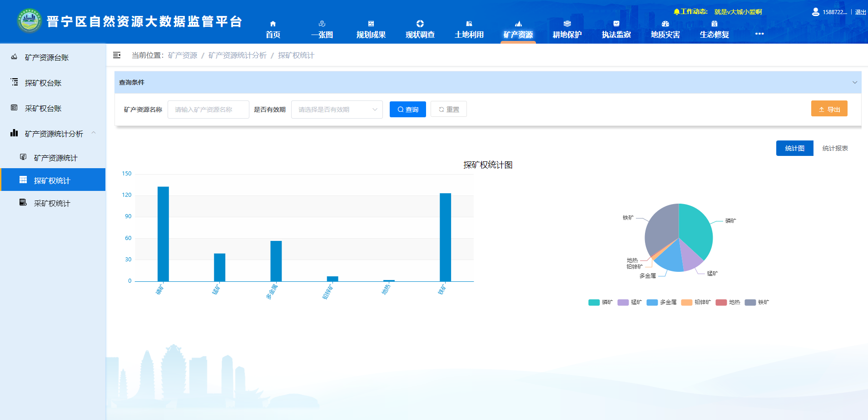Switch to 统计报表 view
Screen dimensions: 868x420
tap(835, 148)
